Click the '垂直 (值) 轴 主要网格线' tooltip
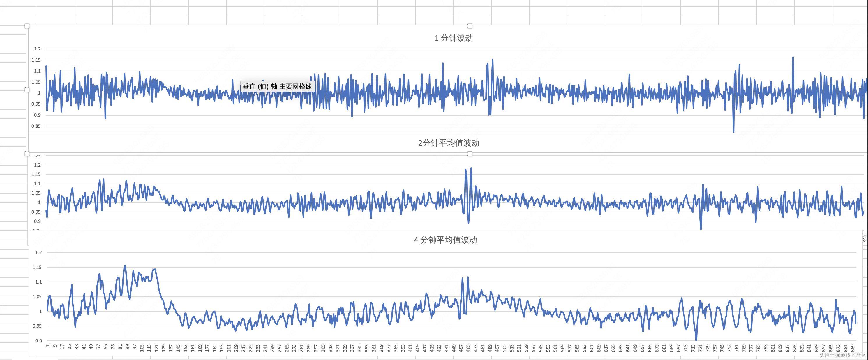868x360 pixels. pyautogui.click(x=277, y=86)
